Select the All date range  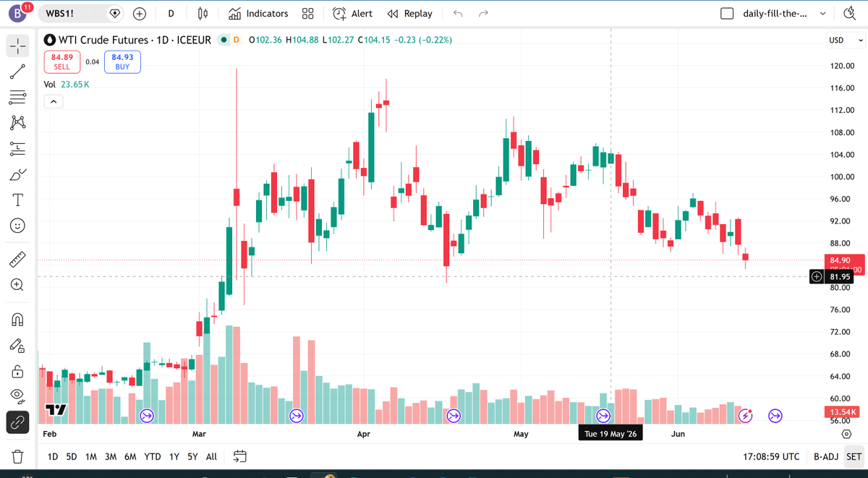[x=211, y=456]
